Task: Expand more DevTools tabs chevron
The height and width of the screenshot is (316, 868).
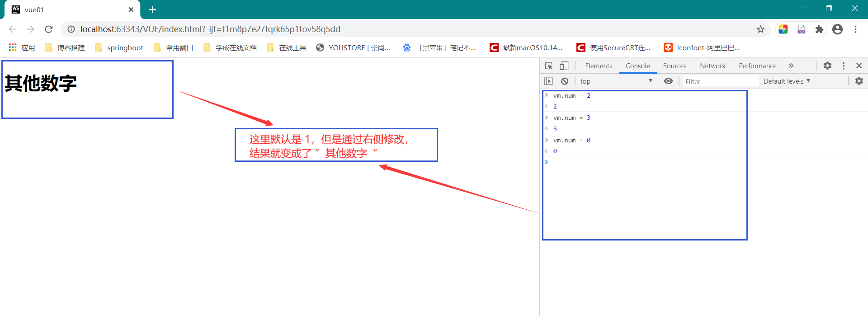Action: pos(791,66)
